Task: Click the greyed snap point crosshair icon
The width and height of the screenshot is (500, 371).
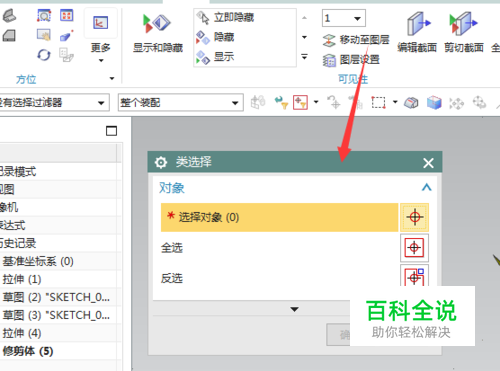Action: pos(334,103)
